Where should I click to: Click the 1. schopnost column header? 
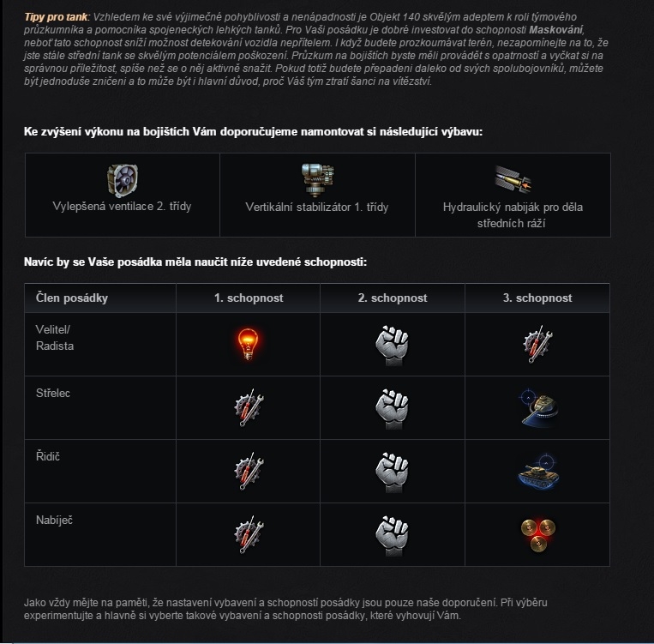(x=249, y=298)
